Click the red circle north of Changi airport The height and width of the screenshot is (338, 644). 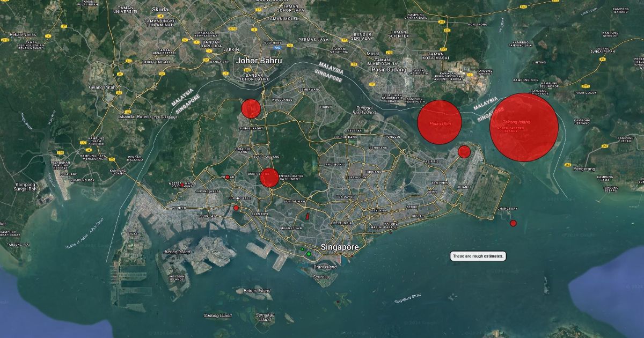464,152
